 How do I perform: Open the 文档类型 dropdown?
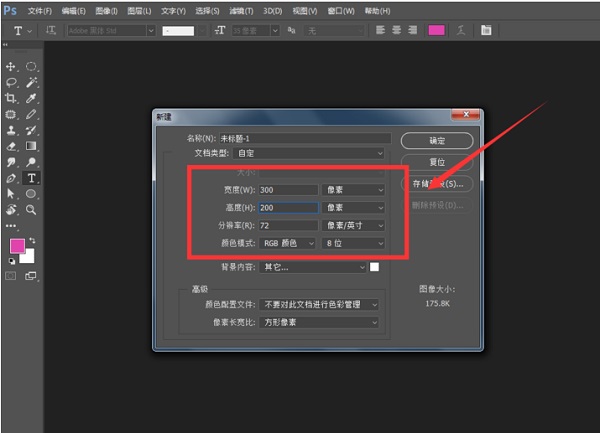[x=308, y=153]
